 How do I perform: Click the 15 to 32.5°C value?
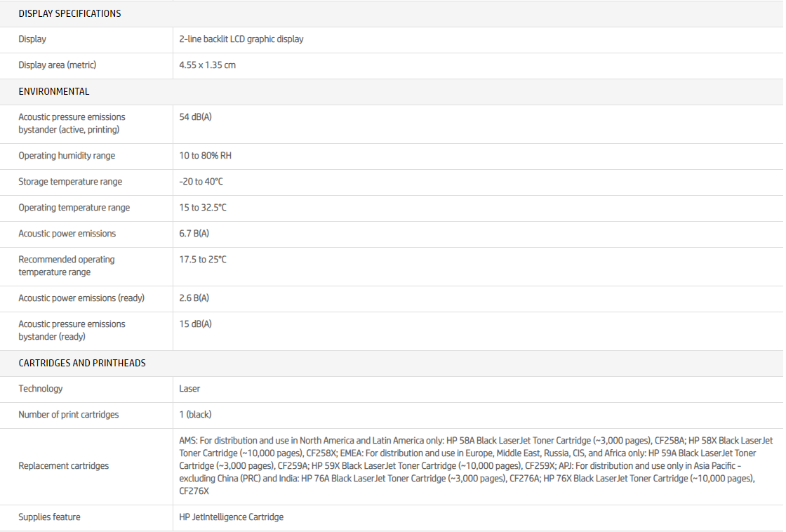203,208
